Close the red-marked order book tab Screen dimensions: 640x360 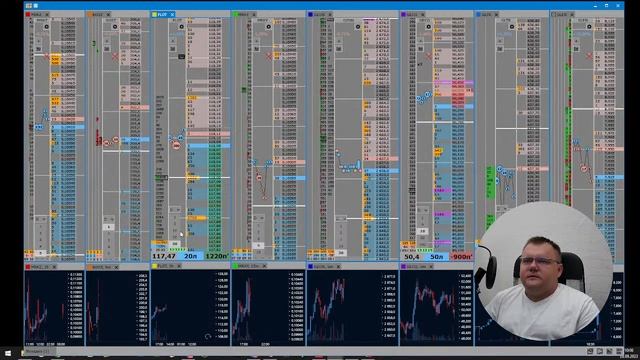pos(47,14)
